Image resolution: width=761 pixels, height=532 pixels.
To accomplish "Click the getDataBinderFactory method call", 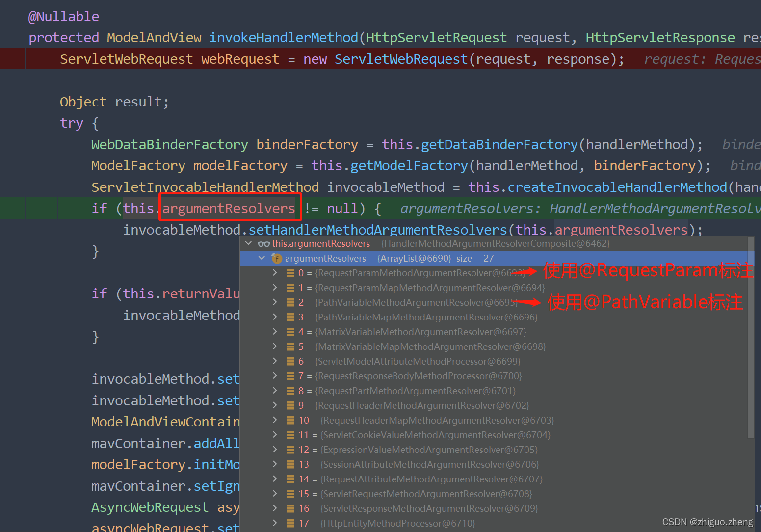I will click(x=499, y=145).
